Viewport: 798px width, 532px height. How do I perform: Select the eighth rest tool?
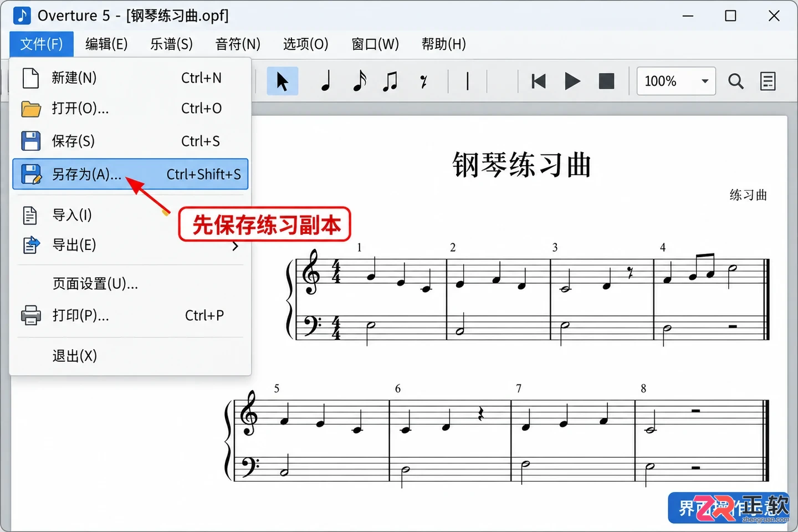[x=423, y=82]
